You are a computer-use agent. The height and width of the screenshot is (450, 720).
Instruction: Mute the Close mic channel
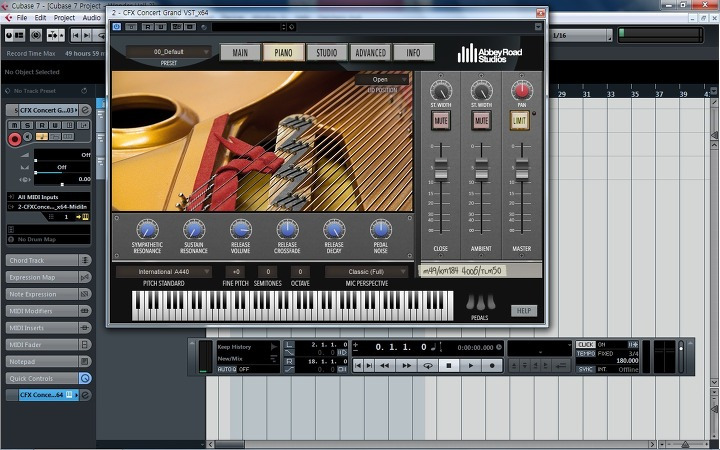[441, 121]
